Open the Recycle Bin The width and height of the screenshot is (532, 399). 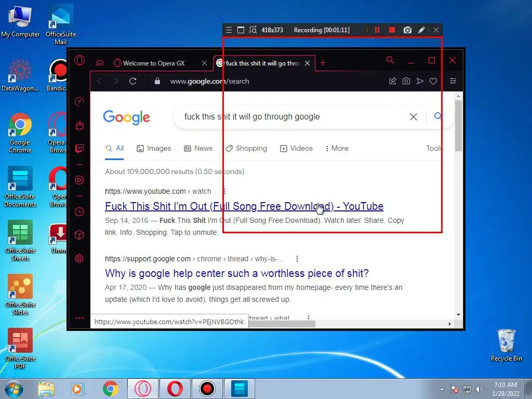pyautogui.click(x=506, y=345)
